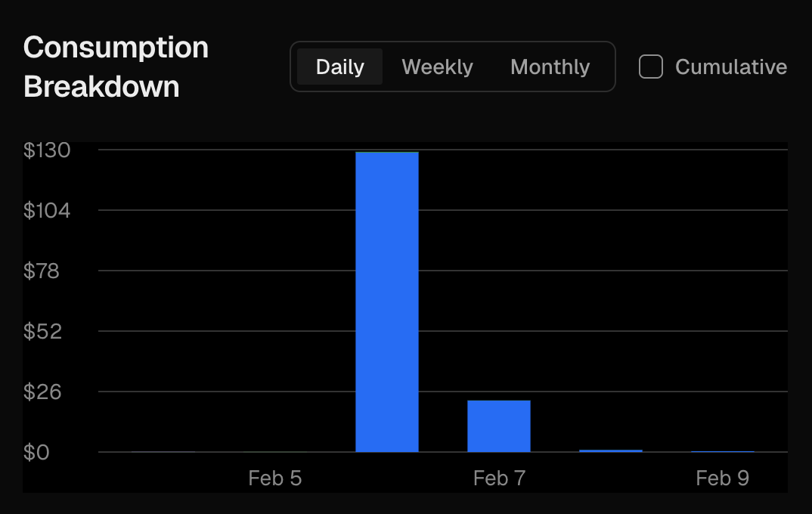Select the Weekly tab
Screen dimensions: 812x514
(437, 67)
